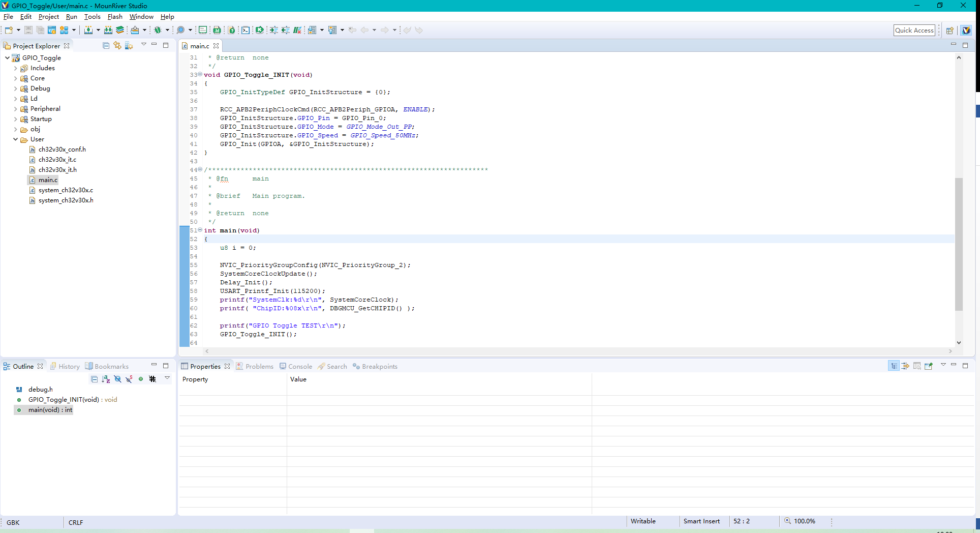Click the Build project download-arrow icon
Image resolution: width=980 pixels, height=533 pixels.
click(x=88, y=30)
